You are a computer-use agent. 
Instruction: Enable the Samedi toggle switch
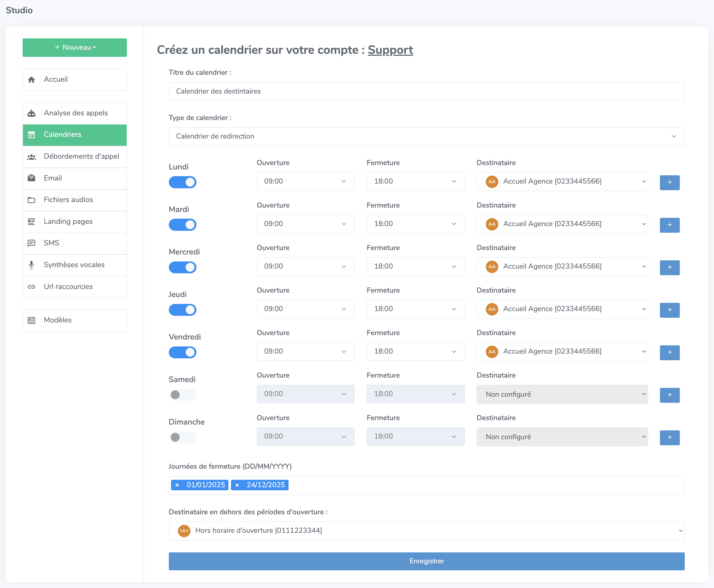click(x=182, y=394)
